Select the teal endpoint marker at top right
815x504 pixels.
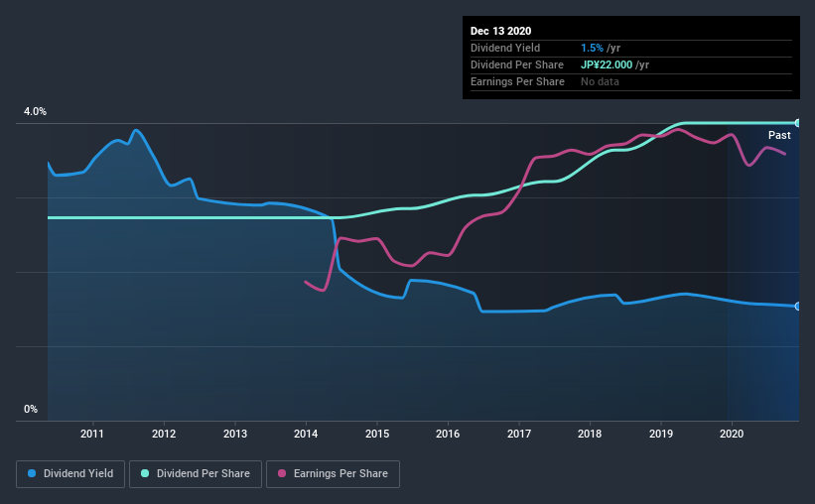[797, 123]
